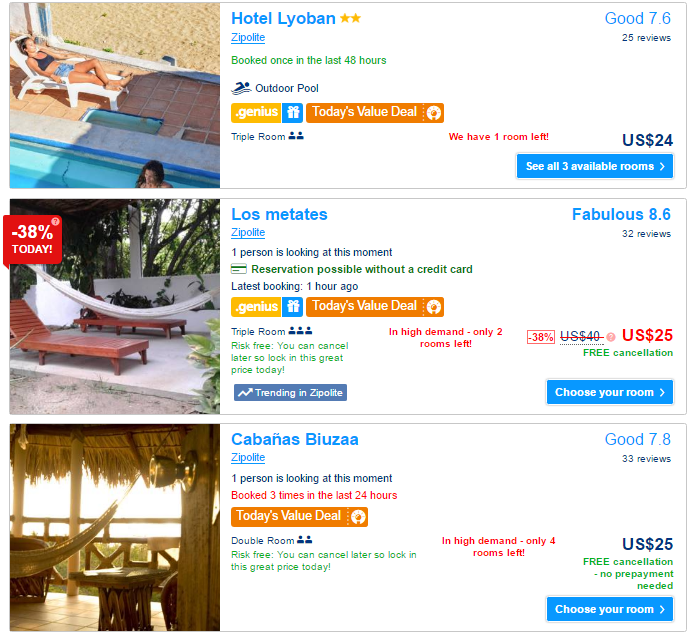Open the Hotel Lyoban title link
Screen dimensions: 691x634
click(283, 19)
